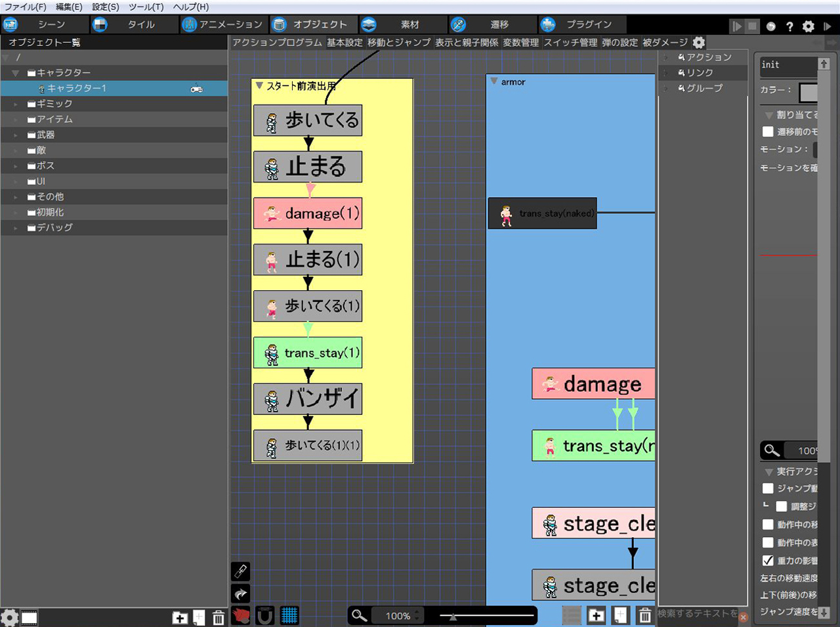Click the plugin tab puzzle icon
This screenshot has width=840, height=627.
(547, 25)
